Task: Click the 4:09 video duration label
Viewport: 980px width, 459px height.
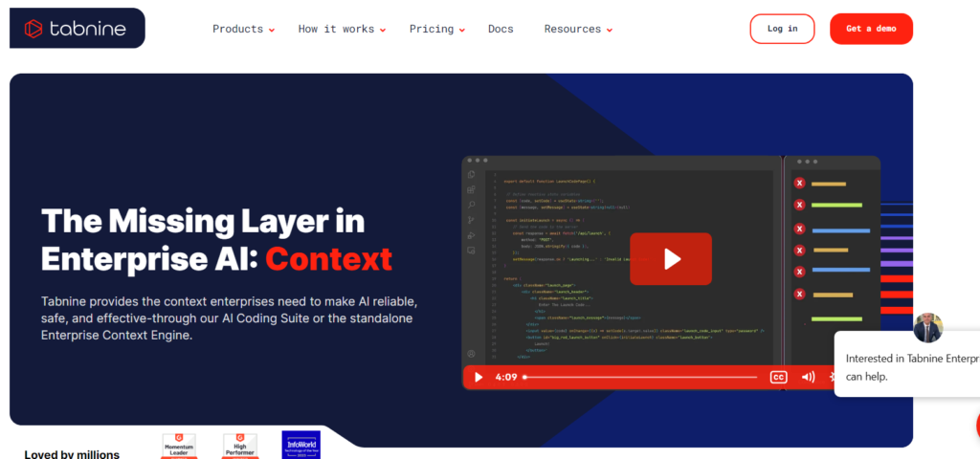Action: 505,377
